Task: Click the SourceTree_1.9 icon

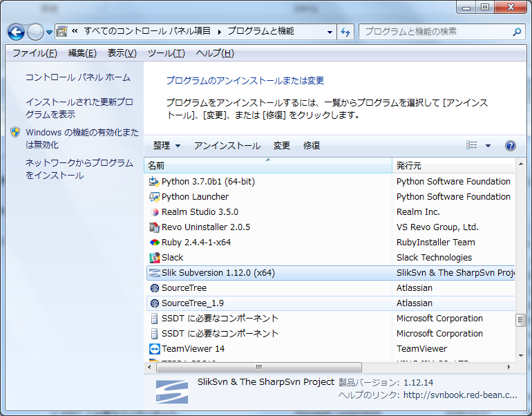Action: click(x=155, y=303)
